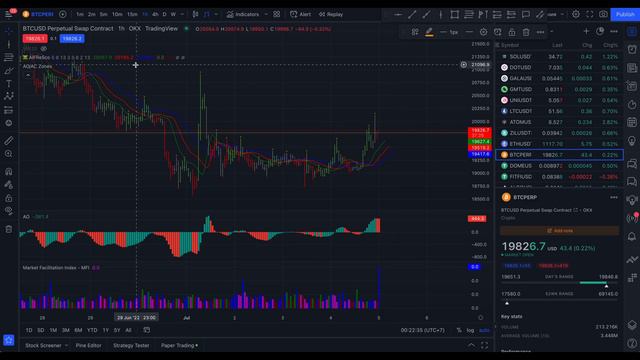Viewport: 640px width, 360px height.
Task: Open go-to-date calendar icon
Action: tap(147, 330)
